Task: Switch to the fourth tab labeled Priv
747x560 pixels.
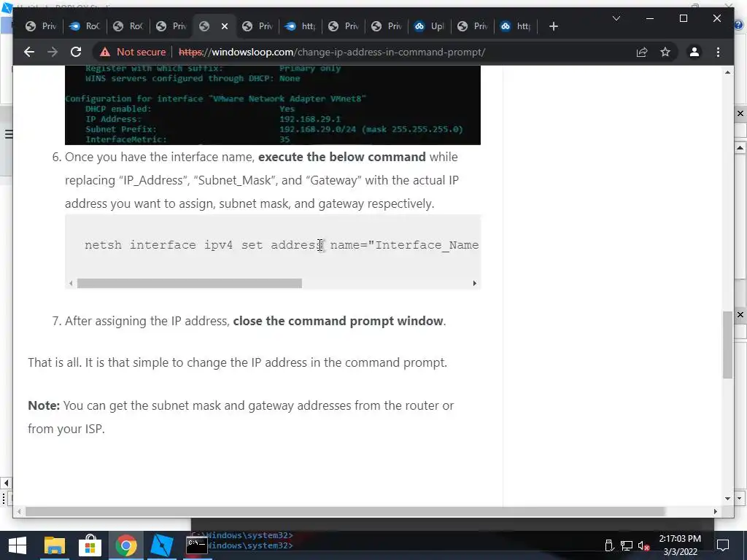Action: (171, 26)
